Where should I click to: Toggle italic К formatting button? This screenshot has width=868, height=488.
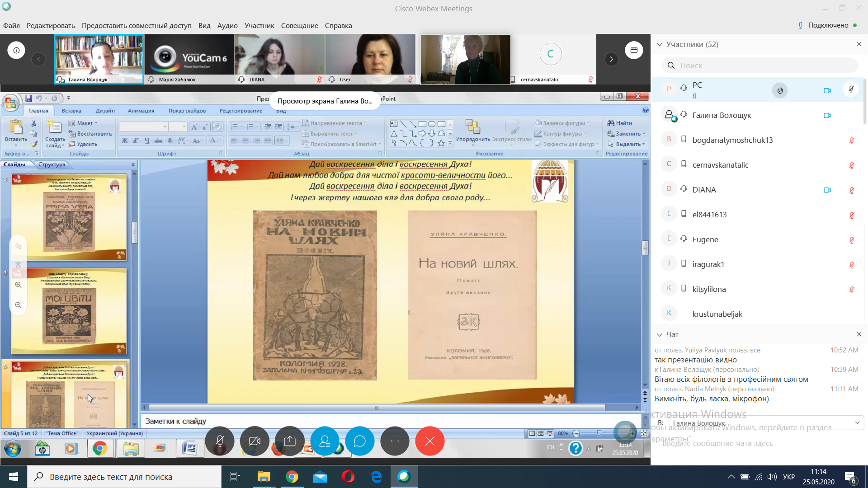point(136,141)
